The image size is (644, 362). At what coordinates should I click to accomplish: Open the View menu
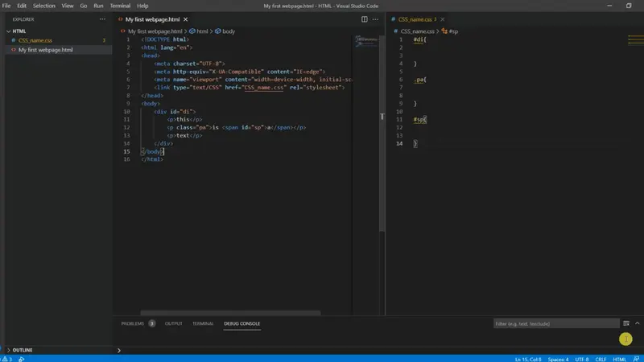68,6
